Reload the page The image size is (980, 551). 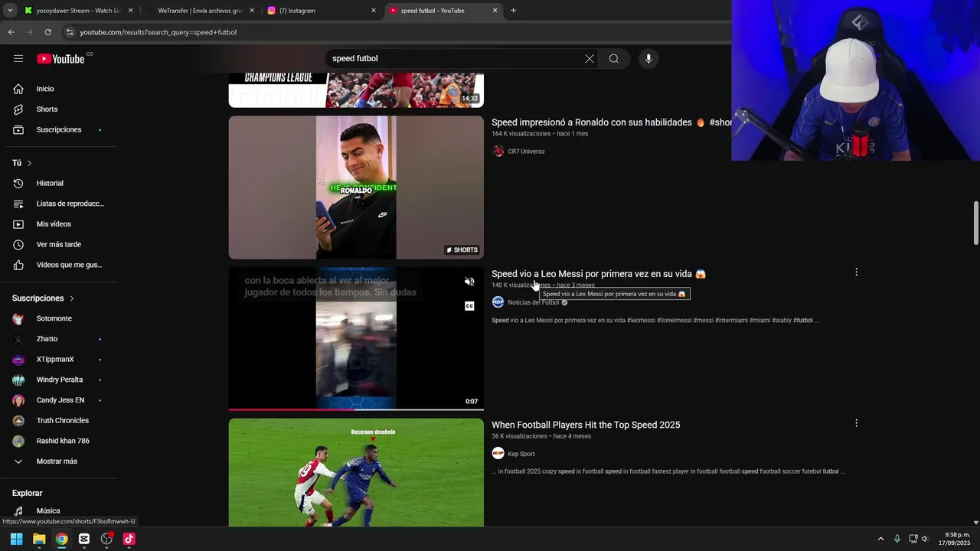47,32
